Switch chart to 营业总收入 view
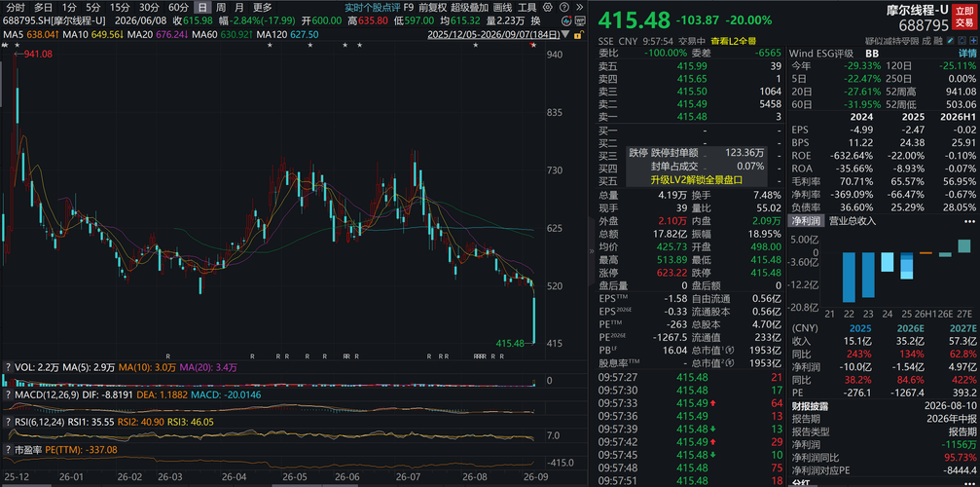The width and height of the screenshot is (980, 487). click(852, 221)
